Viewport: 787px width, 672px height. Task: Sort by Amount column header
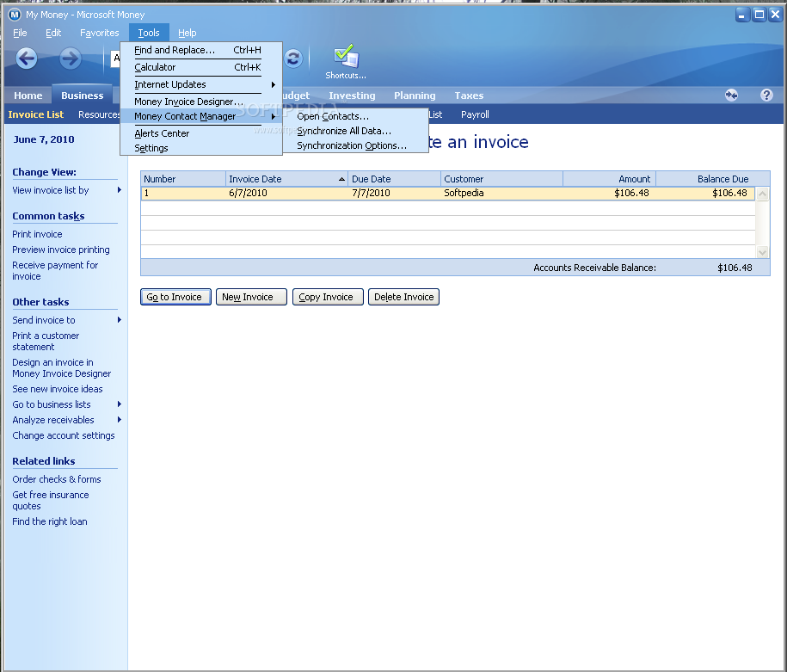609,179
